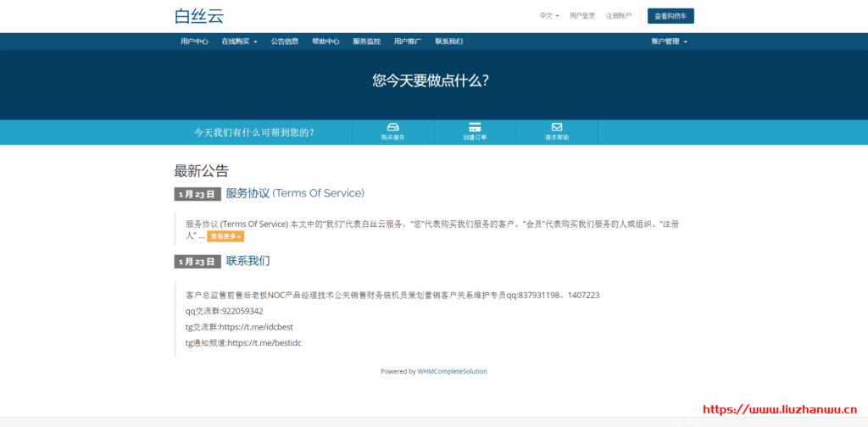Expand the 账户管理 dropdown
The height and width of the screenshot is (427, 868).
(669, 42)
